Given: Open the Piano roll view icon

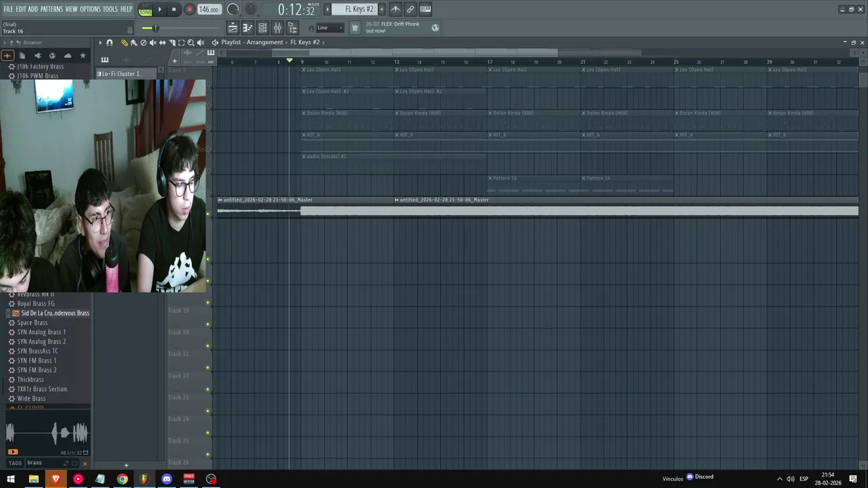Looking at the screenshot, I should tap(248, 28).
